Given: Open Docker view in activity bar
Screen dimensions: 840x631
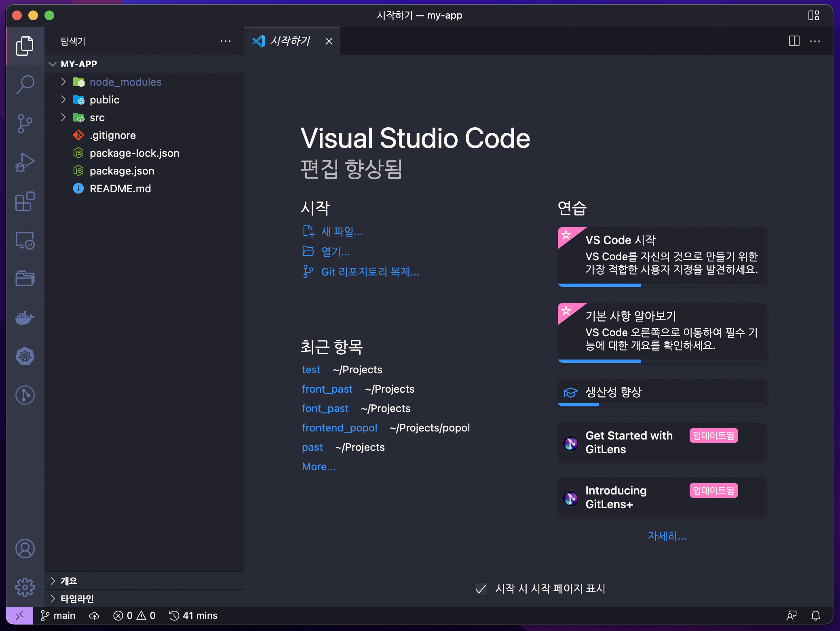Looking at the screenshot, I should (25, 318).
